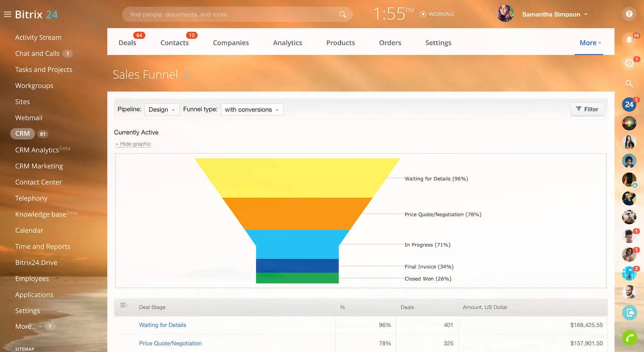Open the Waiting for Details stage link

coord(162,325)
